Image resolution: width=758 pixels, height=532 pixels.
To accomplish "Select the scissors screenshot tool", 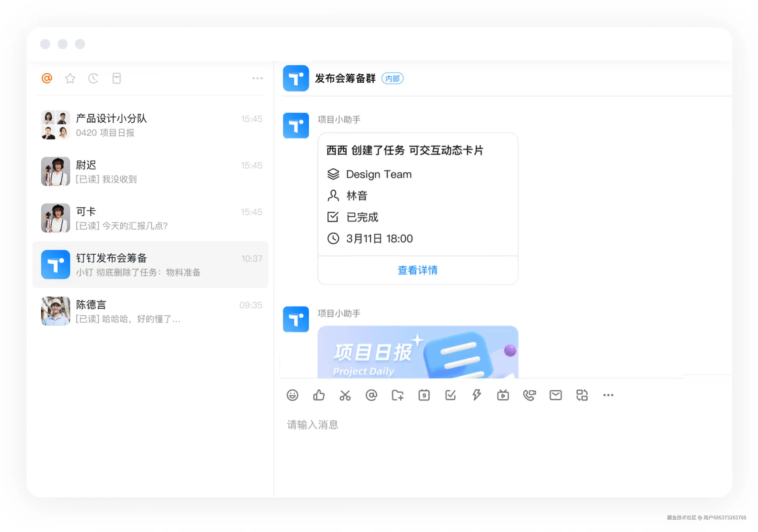I will click(345, 395).
